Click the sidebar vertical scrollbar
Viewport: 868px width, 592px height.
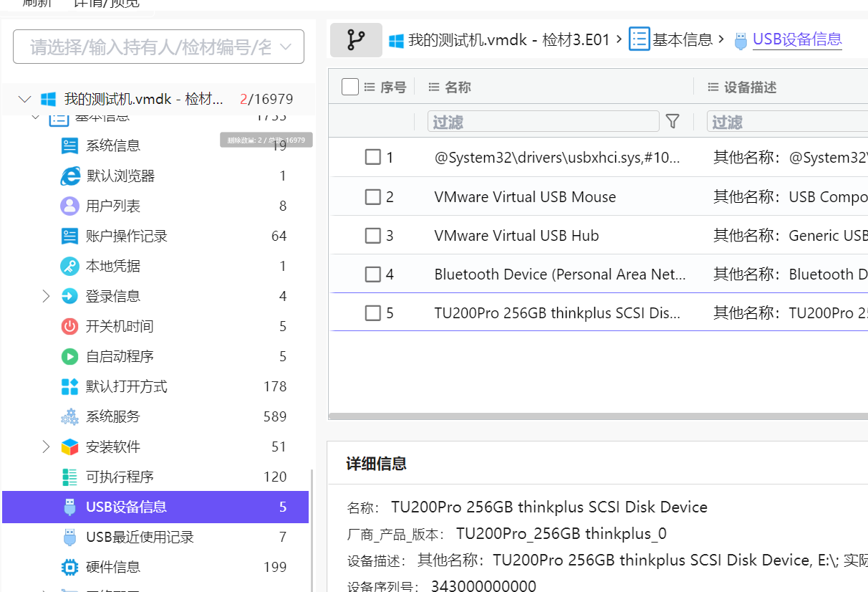pos(312,530)
